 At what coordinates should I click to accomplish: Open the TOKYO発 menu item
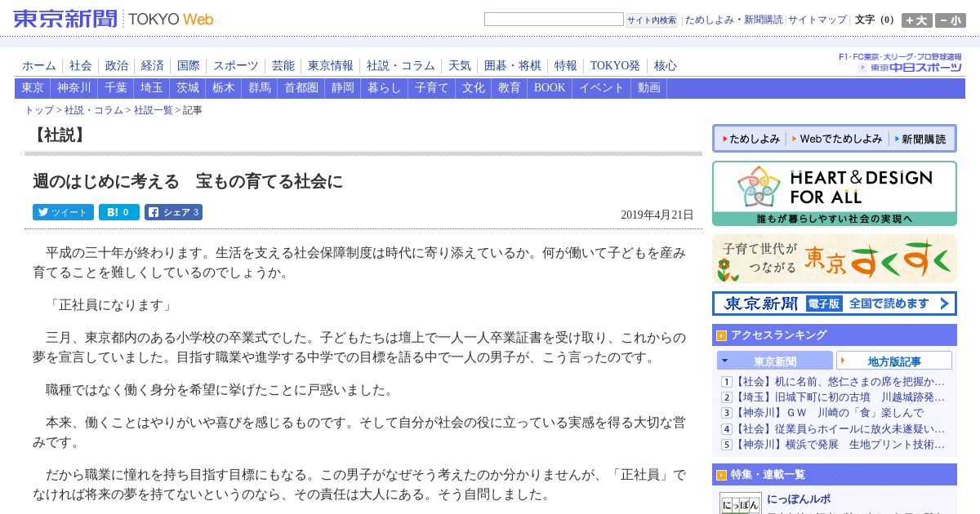[x=615, y=66]
